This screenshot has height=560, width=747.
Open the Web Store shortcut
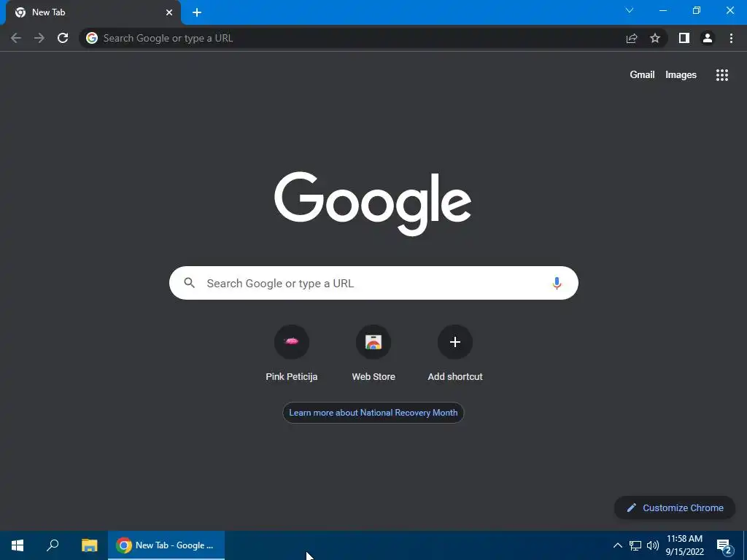click(x=373, y=354)
